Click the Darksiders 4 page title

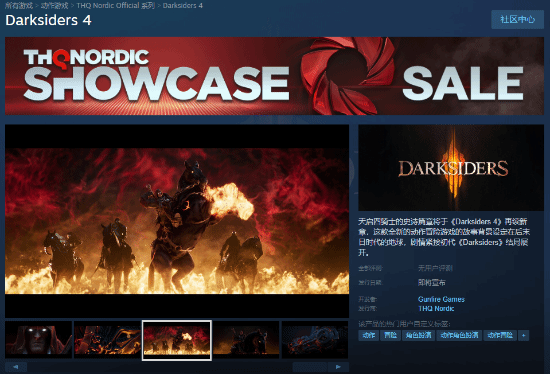click(x=48, y=20)
